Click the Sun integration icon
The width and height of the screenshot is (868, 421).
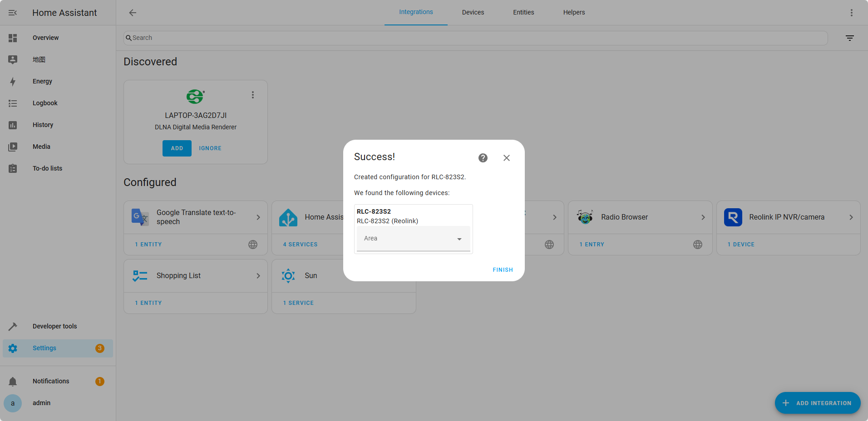[288, 276]
